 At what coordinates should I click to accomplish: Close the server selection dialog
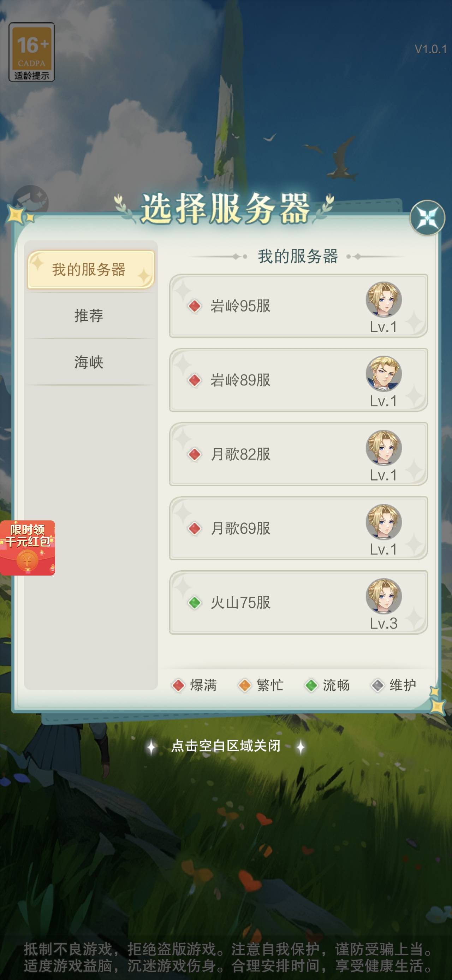[427, 218]
